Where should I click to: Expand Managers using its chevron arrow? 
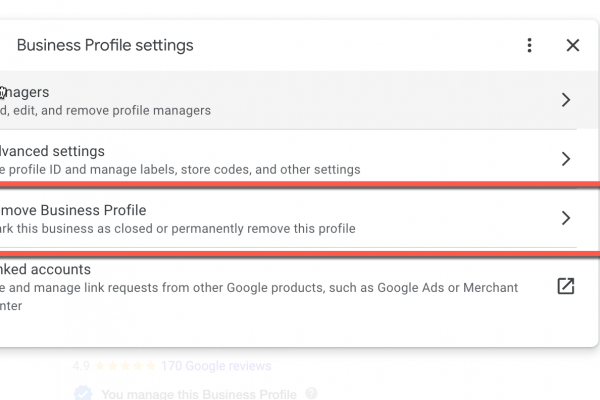(x=566, y=100)
